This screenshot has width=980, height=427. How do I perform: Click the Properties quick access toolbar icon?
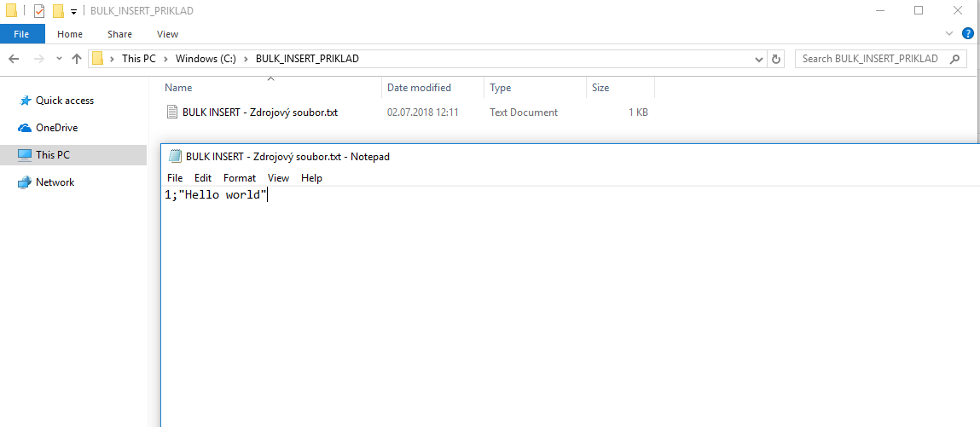pyautogui.click(x=39, y=11)
